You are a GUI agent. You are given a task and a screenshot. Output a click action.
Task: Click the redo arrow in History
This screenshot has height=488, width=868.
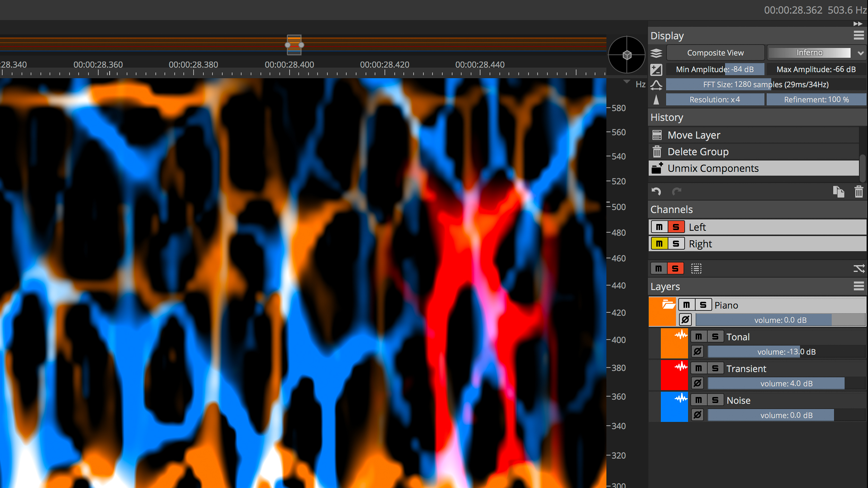tap(677, 191)
